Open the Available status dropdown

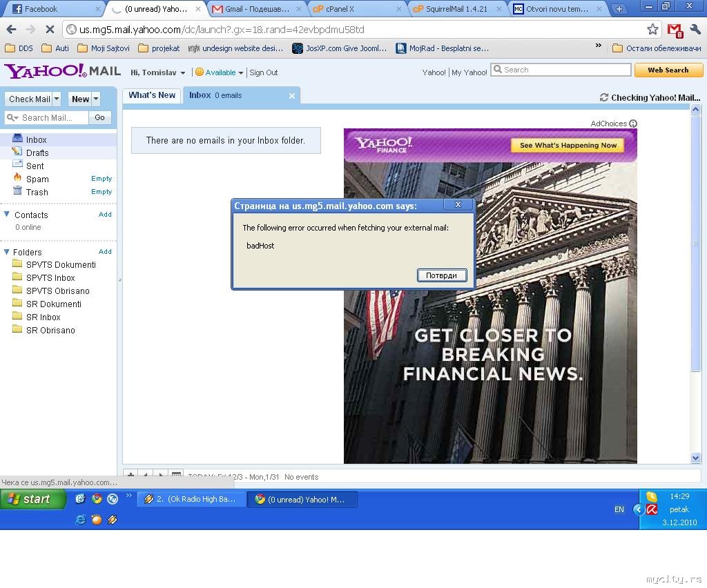[241, 73]
